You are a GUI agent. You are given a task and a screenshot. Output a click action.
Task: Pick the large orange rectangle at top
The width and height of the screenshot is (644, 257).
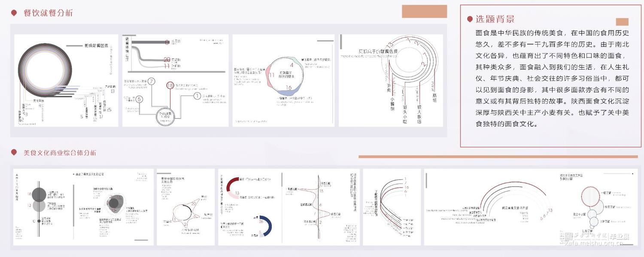click(424, 12)
